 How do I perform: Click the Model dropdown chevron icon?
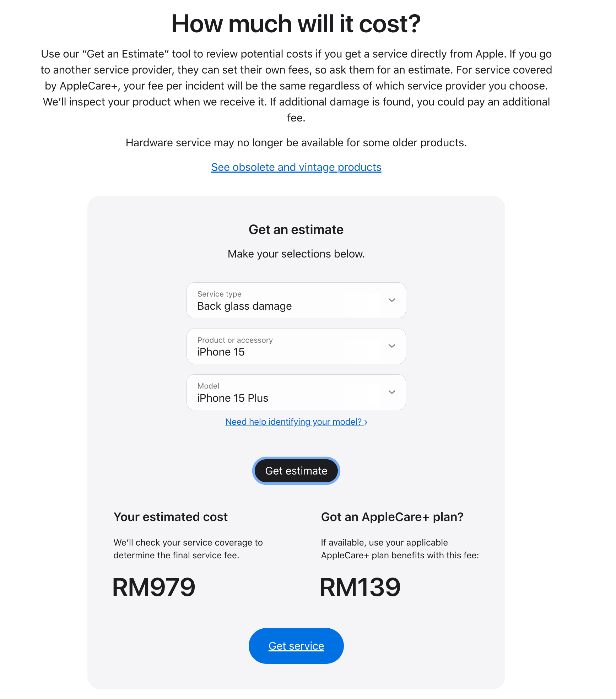tap(391, 392)
